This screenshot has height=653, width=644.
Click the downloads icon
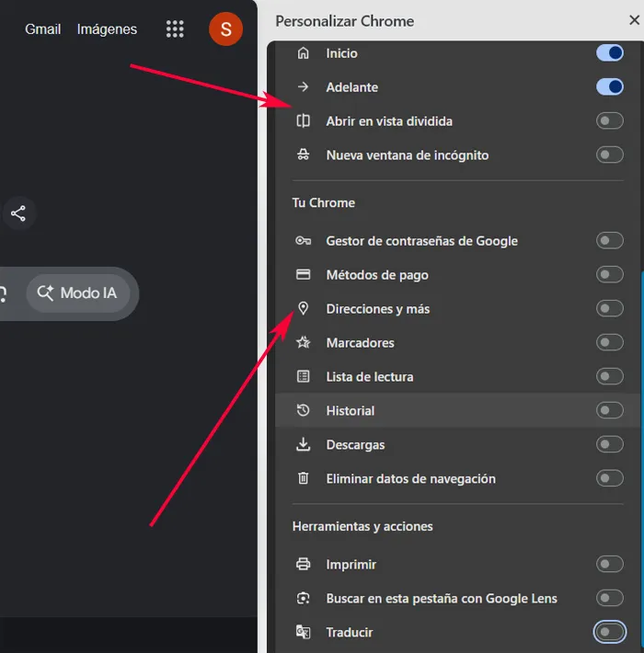tap(304, 444)
